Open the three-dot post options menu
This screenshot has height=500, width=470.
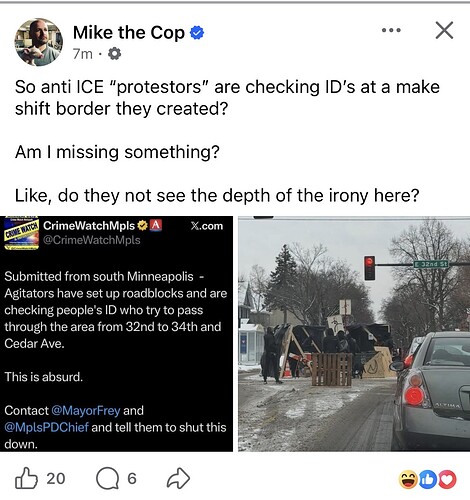(391, 30)
